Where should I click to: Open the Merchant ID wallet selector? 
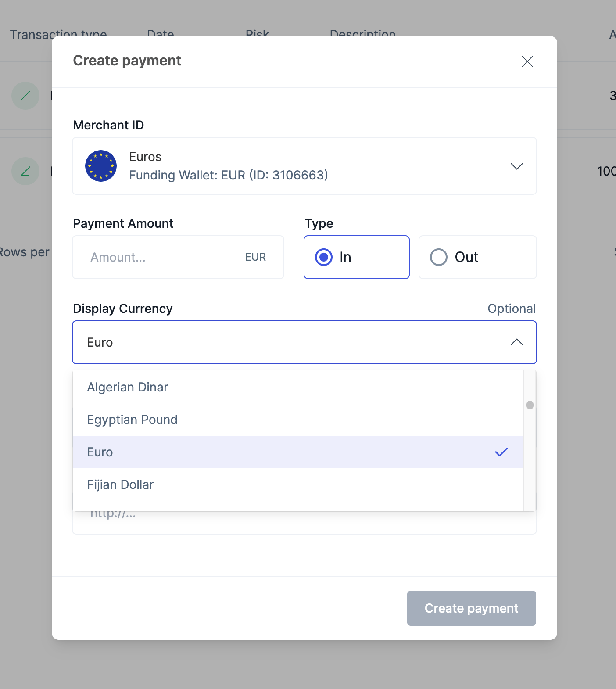tap(304, 166)
